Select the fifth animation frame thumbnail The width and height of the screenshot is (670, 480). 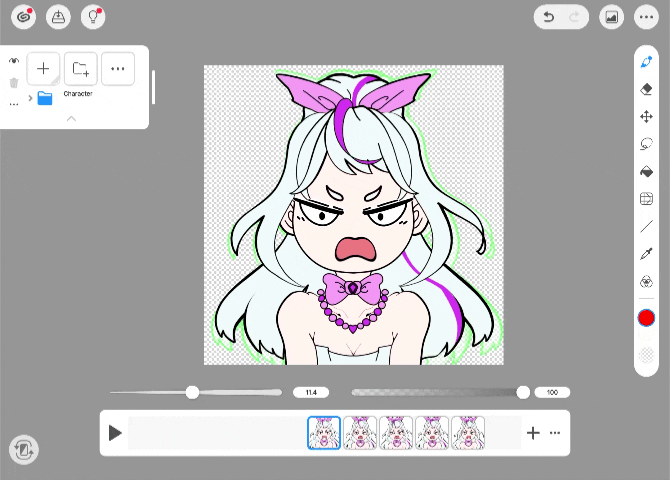(x=468, y=433)
